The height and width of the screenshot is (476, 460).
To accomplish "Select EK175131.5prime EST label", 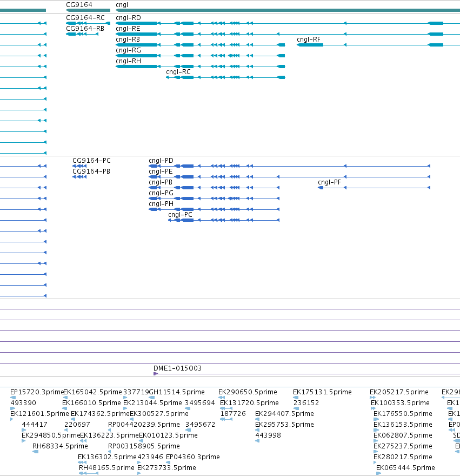I will (322, 392).
